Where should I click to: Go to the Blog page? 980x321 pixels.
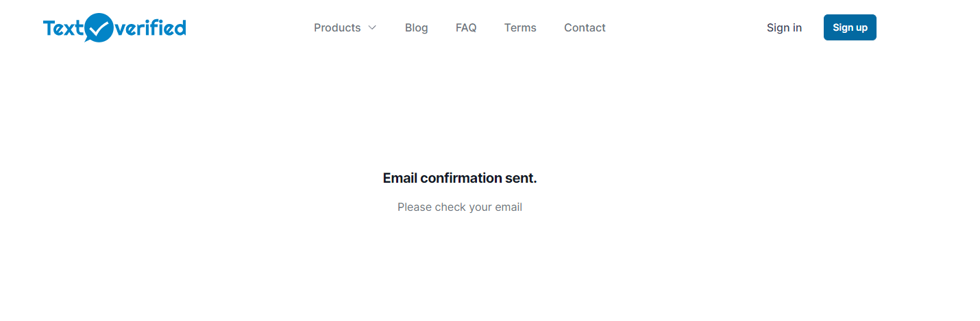tap(416, 28)
